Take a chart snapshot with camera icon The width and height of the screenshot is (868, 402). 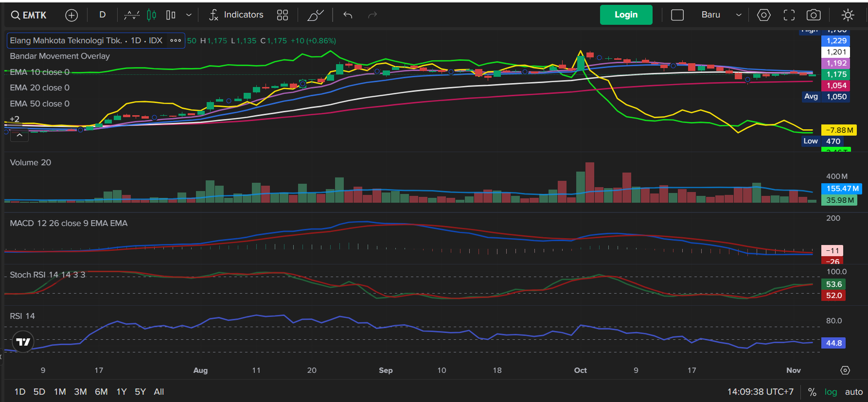(x=814, y=15)
